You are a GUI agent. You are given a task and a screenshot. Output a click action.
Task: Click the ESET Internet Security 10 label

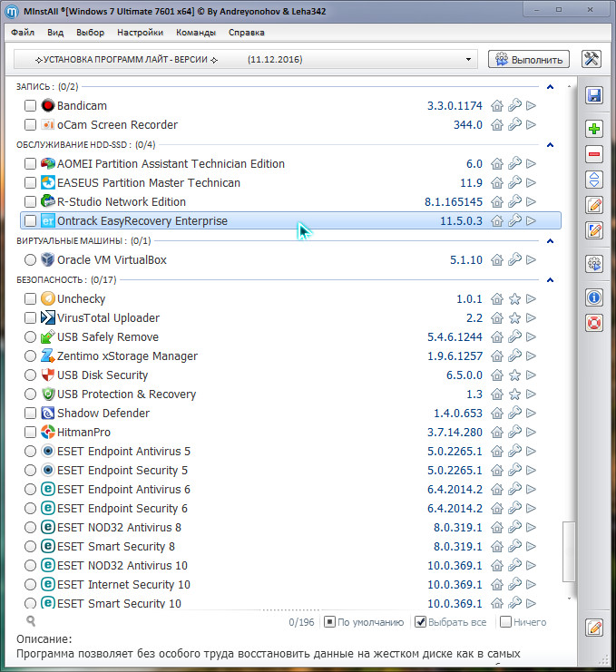123,585
